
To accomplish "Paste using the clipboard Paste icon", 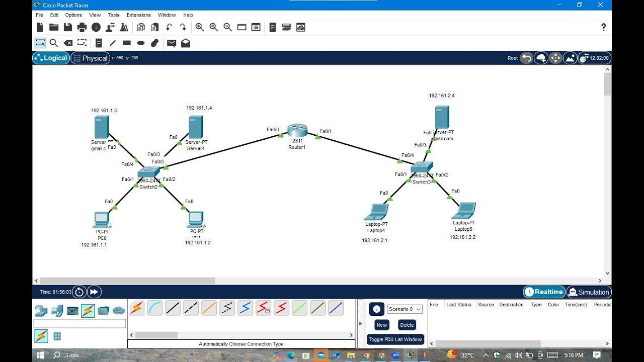I will (155, 27).
